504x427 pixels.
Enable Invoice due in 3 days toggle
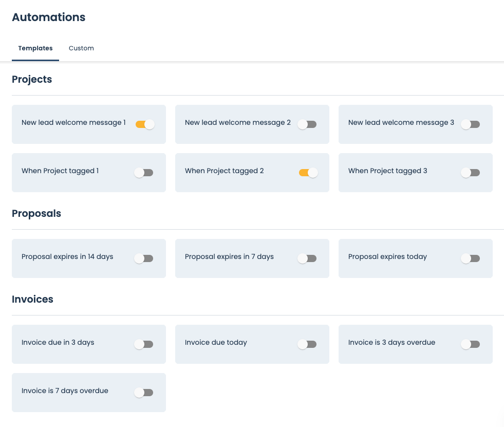(144, 344)
